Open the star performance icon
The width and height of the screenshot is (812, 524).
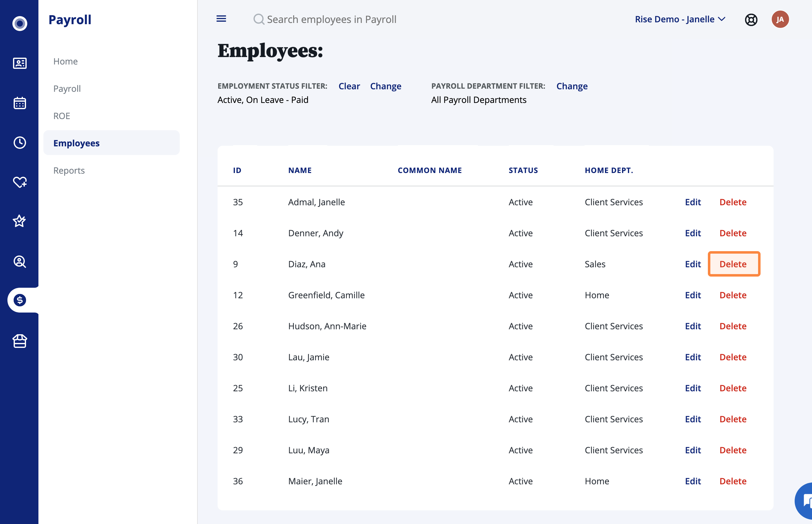(x=20, y=221)
